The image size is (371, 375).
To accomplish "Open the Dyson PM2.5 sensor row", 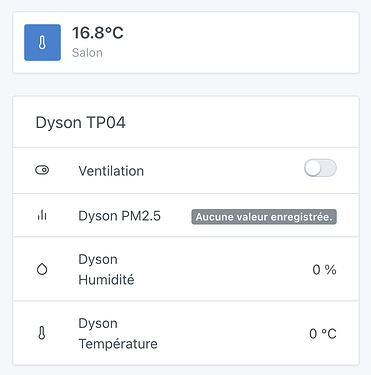I will click(x=186, y=215).
